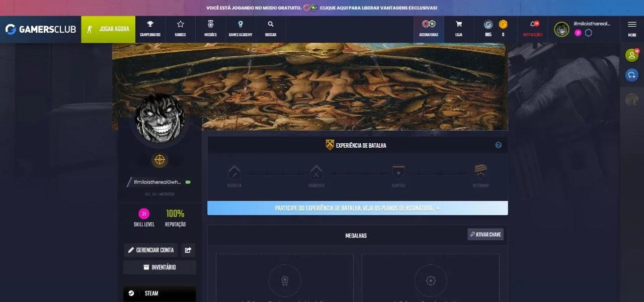Click the gold coin balance 0
This screenshot has width=644, height=302.
[503, 29]
